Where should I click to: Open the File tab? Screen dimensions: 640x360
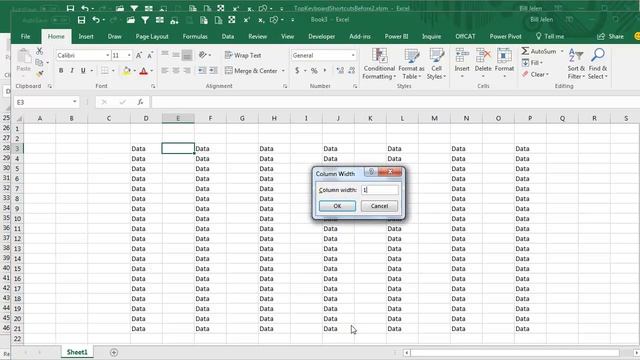(x=25, y=36)
